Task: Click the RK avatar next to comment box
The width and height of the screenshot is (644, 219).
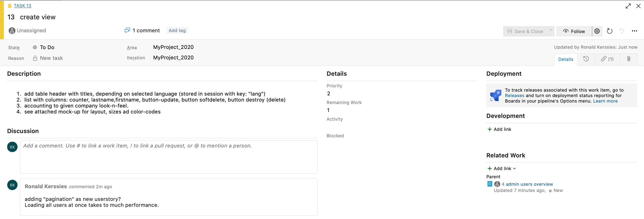Action: tap(12, 147)
